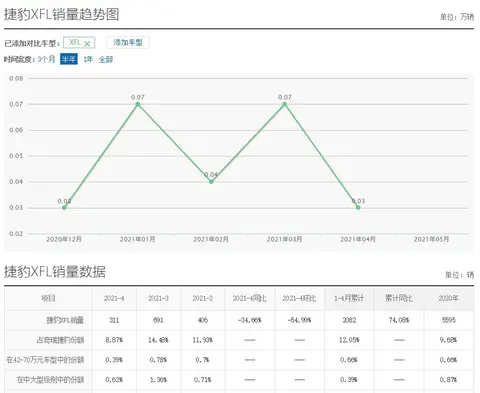Select the 全部 time span
The width and height of the screenshot is (480, 393).
[x=106, y=59]
